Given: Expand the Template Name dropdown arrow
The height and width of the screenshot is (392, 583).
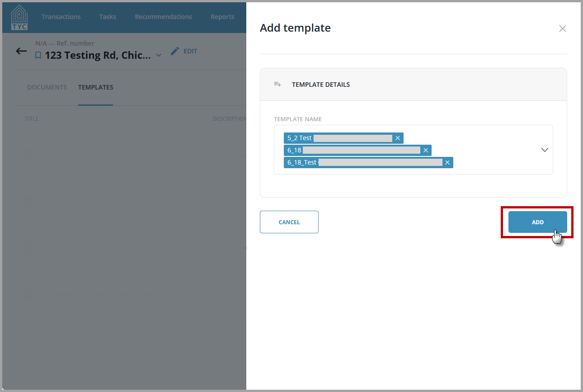Looking at the screenshot, I should click(545, 150).
